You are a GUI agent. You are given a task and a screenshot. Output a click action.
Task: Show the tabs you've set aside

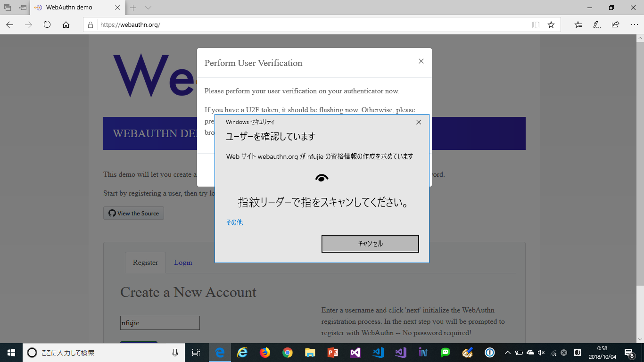tap(8, 8)
